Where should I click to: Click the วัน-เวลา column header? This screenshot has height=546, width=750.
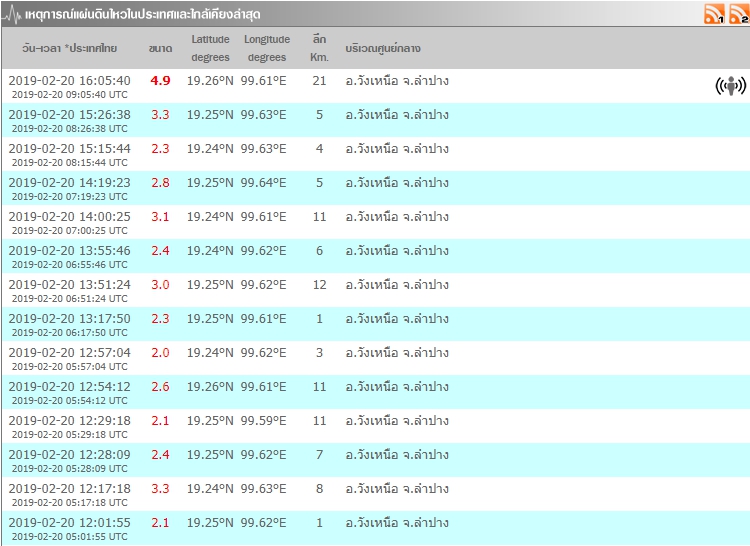coord(70,48)
